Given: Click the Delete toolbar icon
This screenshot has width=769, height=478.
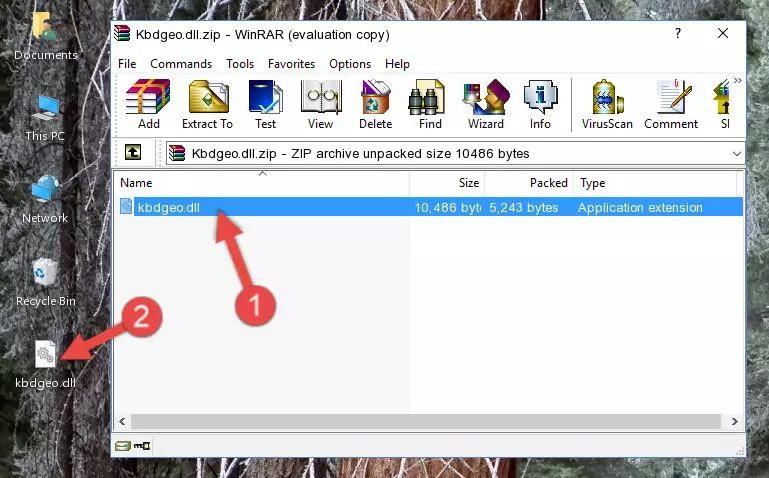Looking at the screenshot, I should [376, 104].
